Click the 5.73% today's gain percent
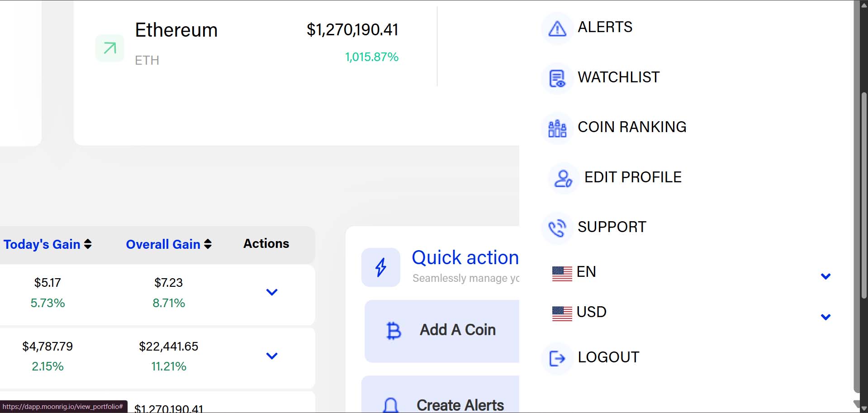 tap(47, 303)
